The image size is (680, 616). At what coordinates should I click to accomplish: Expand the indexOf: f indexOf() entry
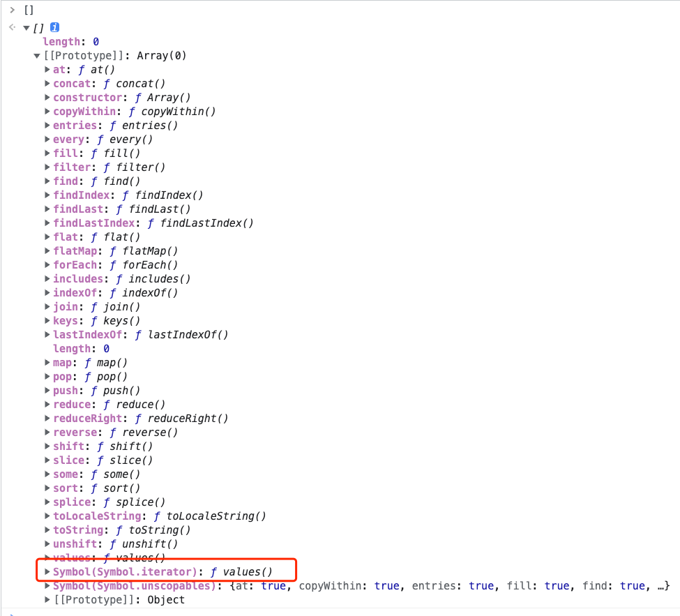click(47, 292)
